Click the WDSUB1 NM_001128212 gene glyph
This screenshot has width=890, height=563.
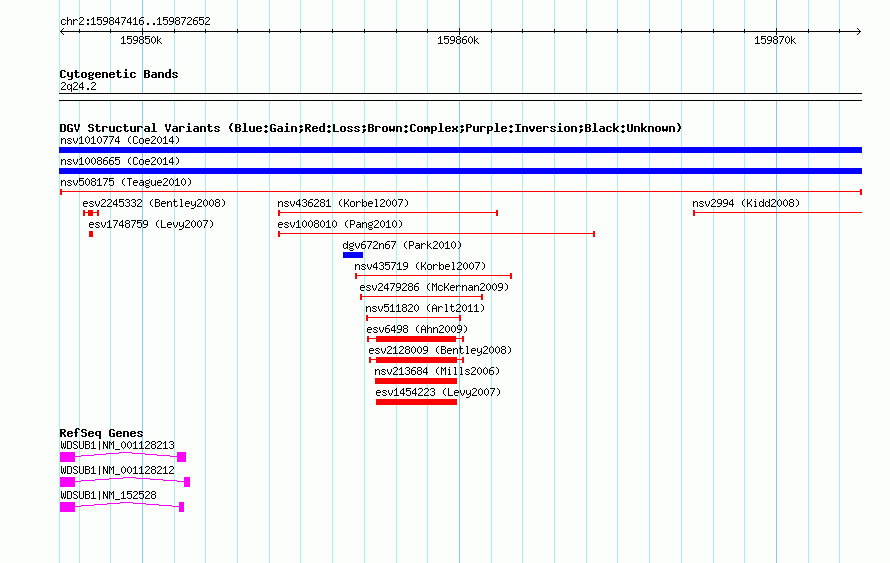pyautogui.click(x=125, y=481)
